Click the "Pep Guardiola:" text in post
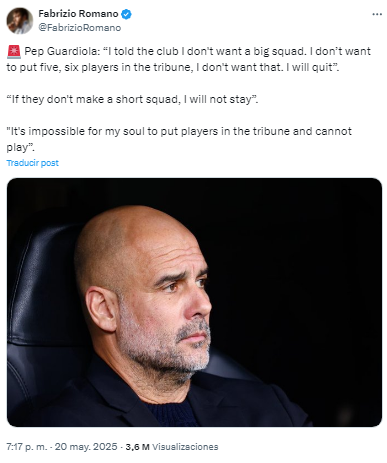 [62, 51]
